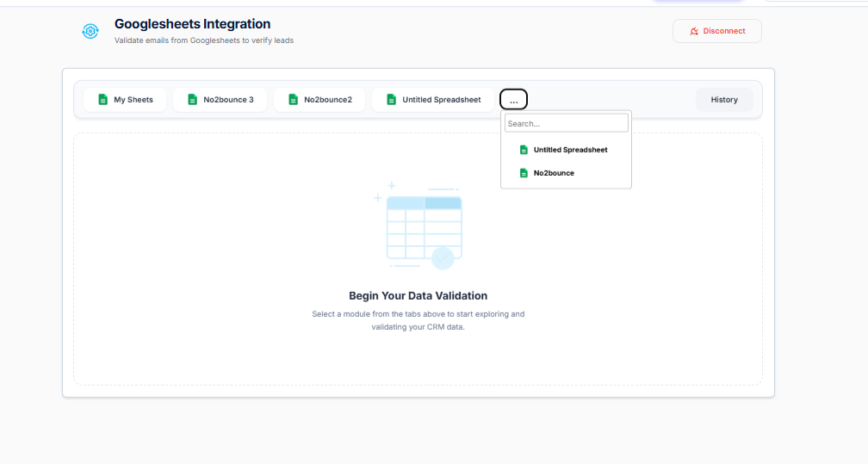Image resolution: width=868 pixels, height=464 pixels.
Task: Click the sheet icon beside dropdown Untitled Spreadsheet
Action: point(524,150)
